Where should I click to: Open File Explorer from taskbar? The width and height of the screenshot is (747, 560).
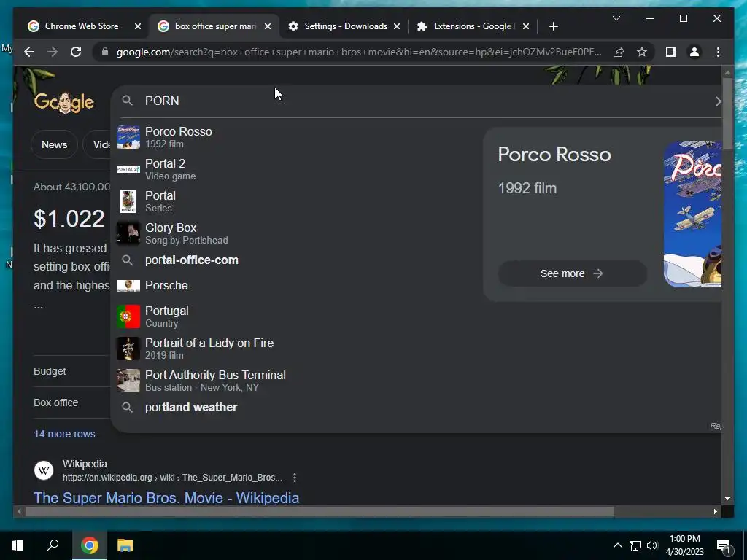[x=125, y=545]
